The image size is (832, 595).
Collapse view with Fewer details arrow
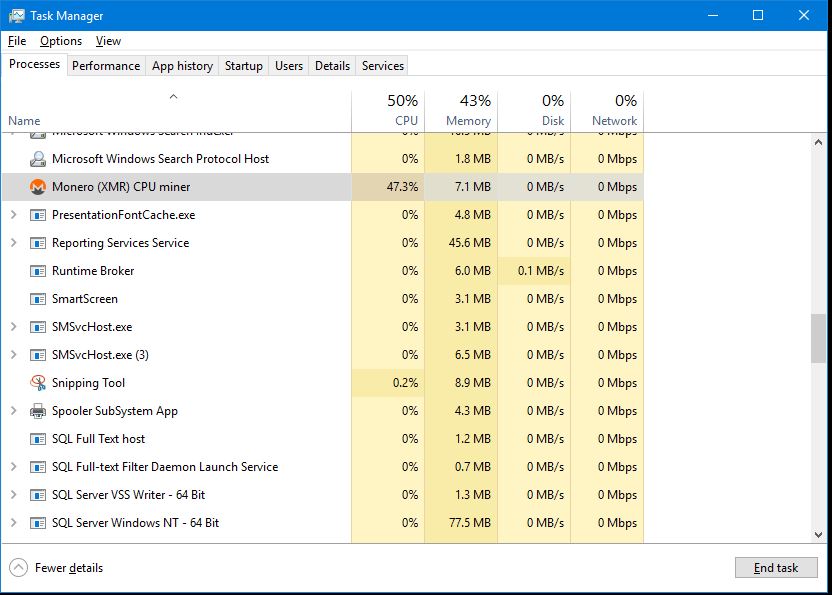[x=19, y=567]
